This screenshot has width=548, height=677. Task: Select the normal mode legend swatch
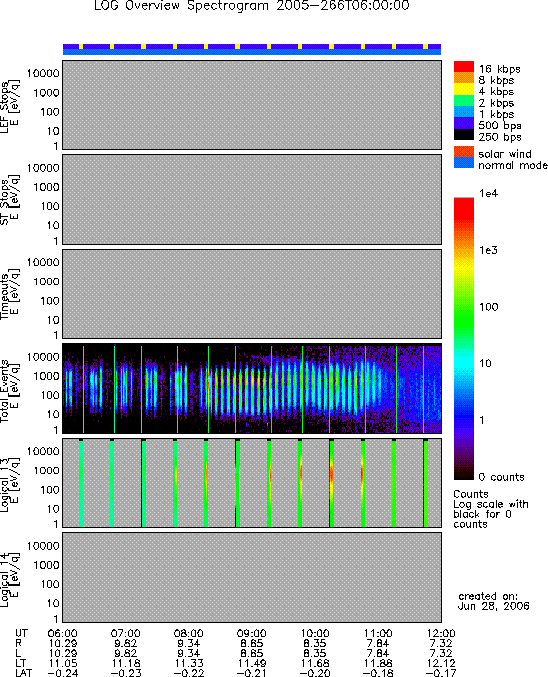(x=464, y=163)
